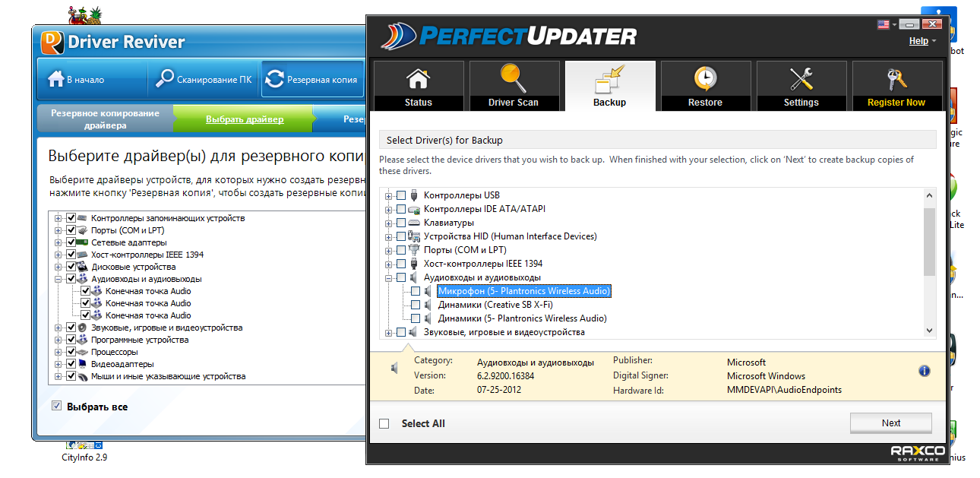The width and height of the screenshot is (980, 478).
Task: Switch to the Status tab
Action: 418,86
